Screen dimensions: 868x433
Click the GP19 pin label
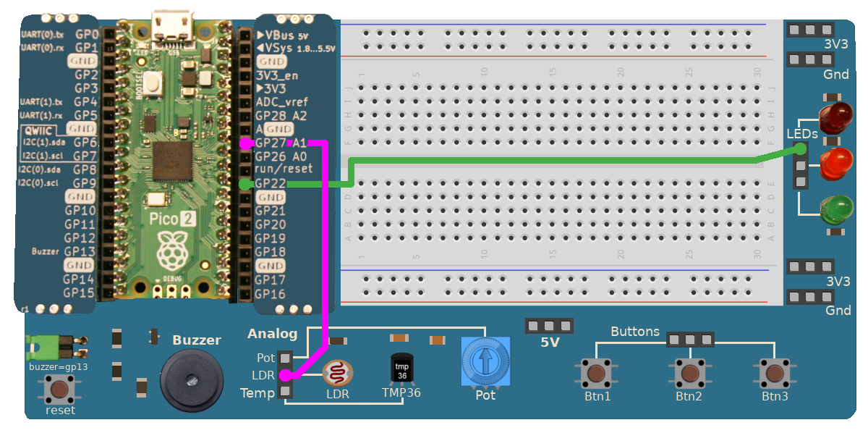[271, 238]
